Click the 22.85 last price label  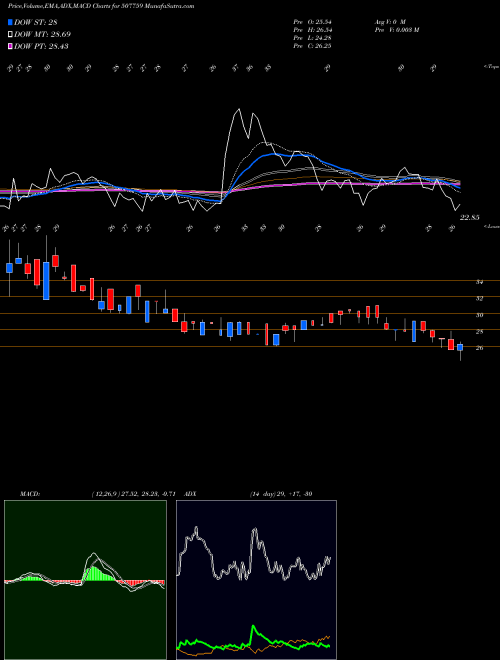(469, 218)
